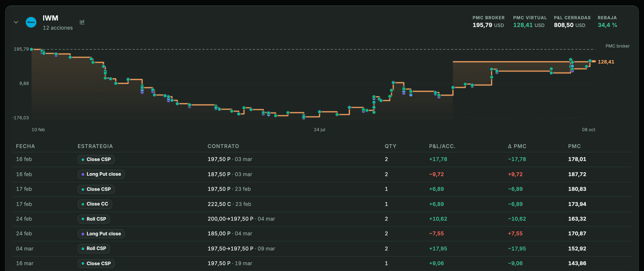Select the Long Put close row for 185,00 P
Image resolution: width=644 pixels, height=271 pixels.
click(x=322, y=234)
